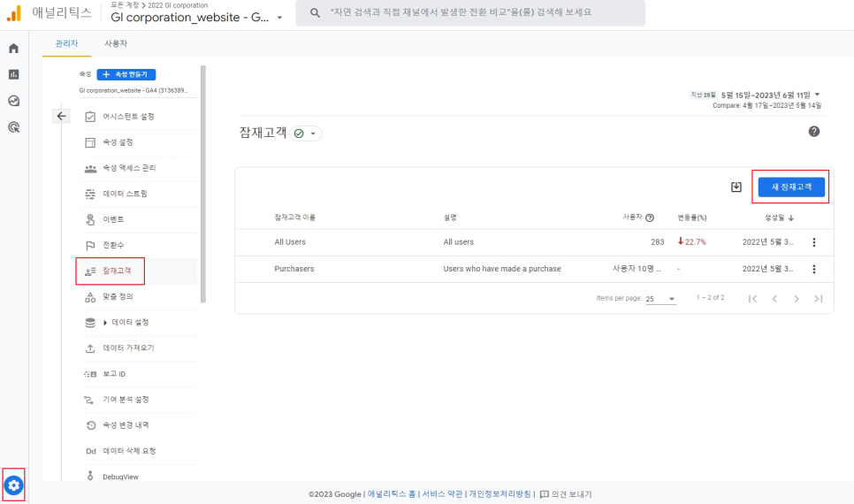Screen dimensions: 854x504
Task: Open DebugView menu item
Action: (x=139, y=477)
